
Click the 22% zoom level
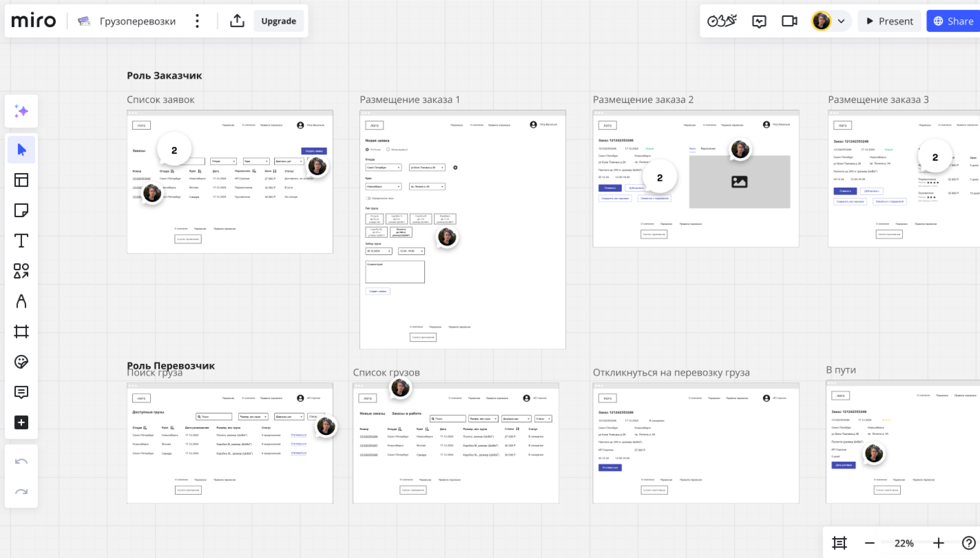coord(904,543)
